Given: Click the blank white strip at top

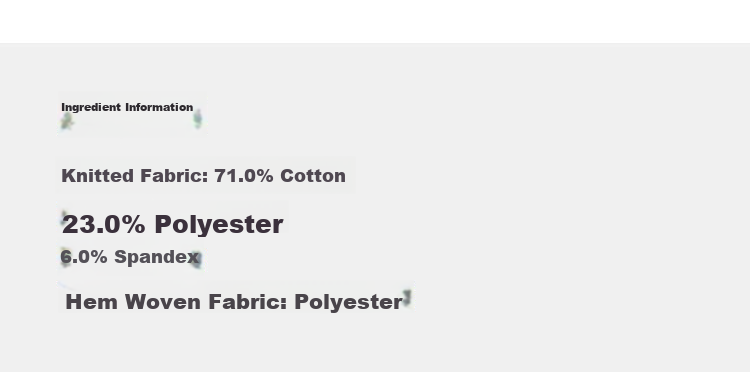Looking at the screenshot, I should tap(375, 21).
